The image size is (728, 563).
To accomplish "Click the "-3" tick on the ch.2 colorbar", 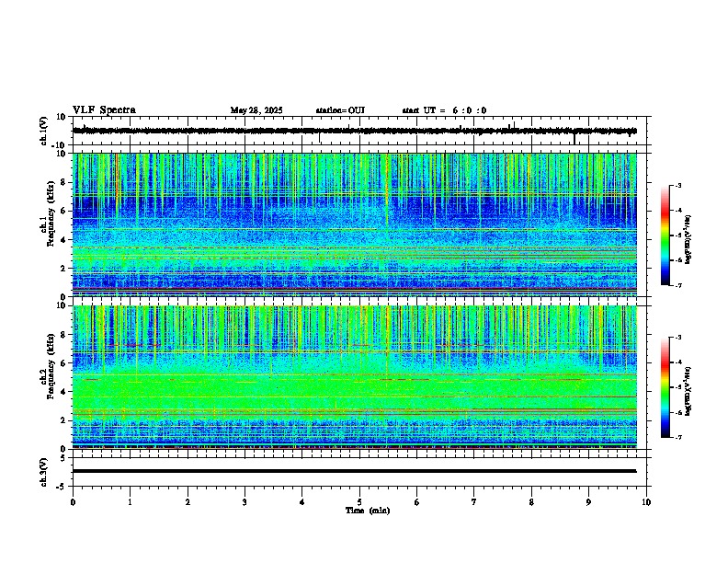I will pos(678,338).
